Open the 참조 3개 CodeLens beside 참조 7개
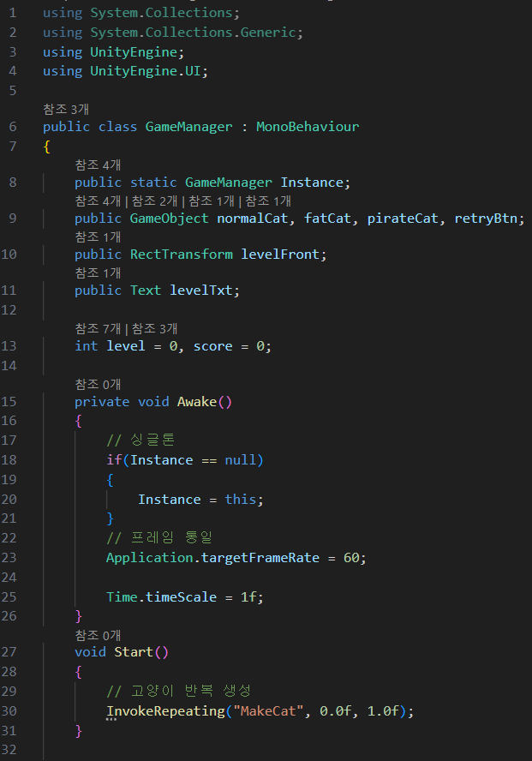532x761 pixels. coord(154,328)
